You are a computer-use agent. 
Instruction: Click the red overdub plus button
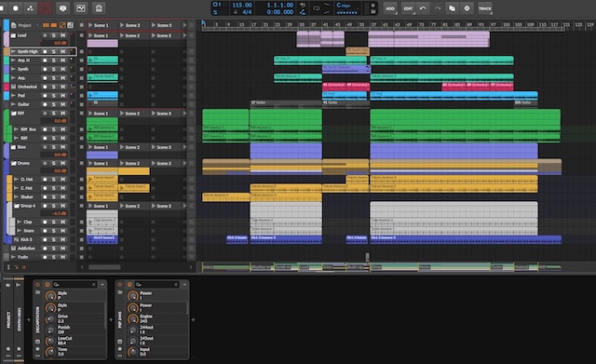46,8
